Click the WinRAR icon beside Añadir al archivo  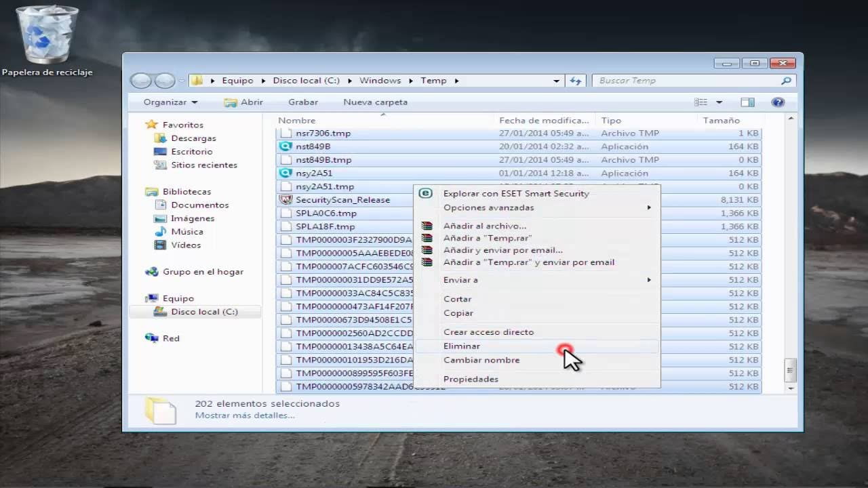click(427, 226)
